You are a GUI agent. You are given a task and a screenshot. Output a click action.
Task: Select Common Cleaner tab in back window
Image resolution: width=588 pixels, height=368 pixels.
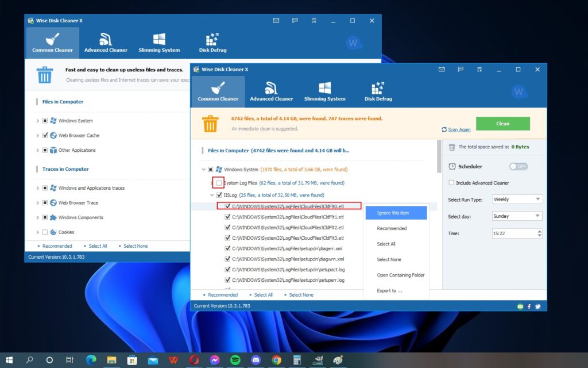[x=52, y=43]
